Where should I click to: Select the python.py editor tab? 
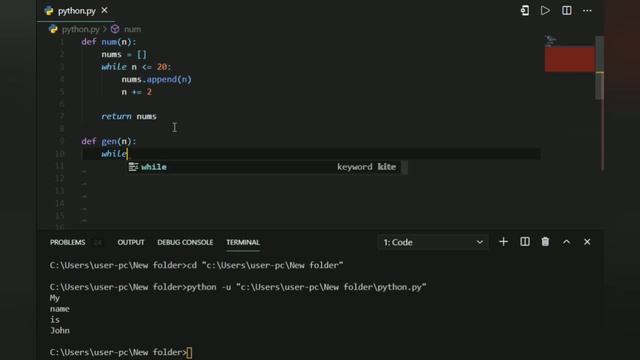click(76, 11)
